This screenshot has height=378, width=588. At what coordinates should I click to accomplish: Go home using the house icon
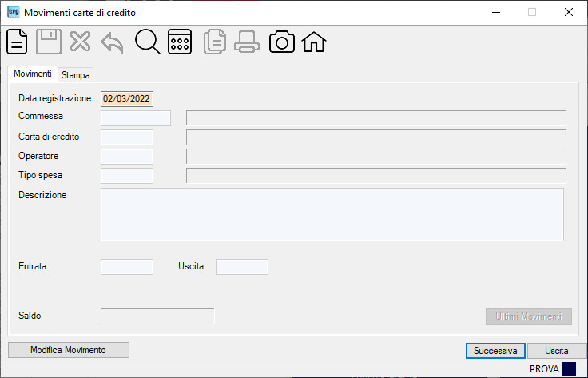point(314,42)
